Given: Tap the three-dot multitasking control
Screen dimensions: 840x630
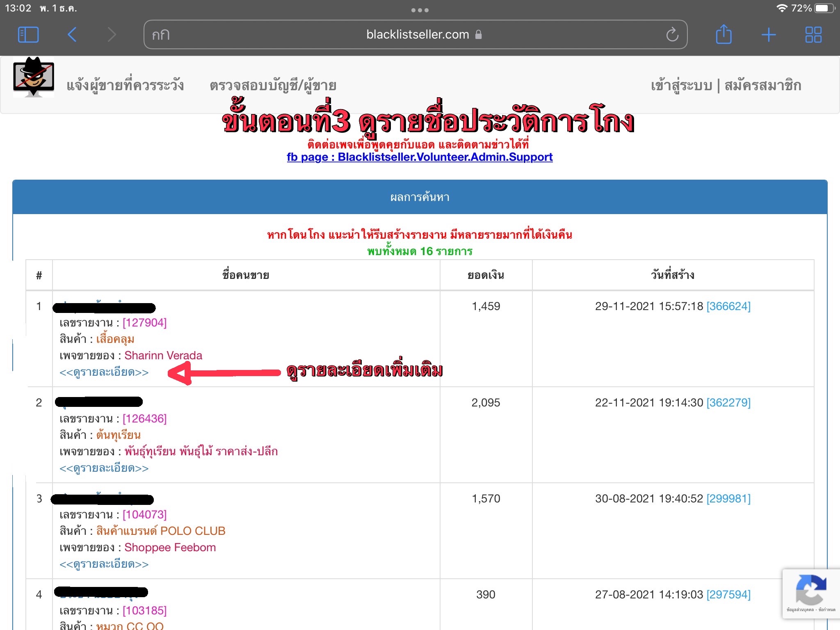Looking at the screenshot, I should [420, 10].
